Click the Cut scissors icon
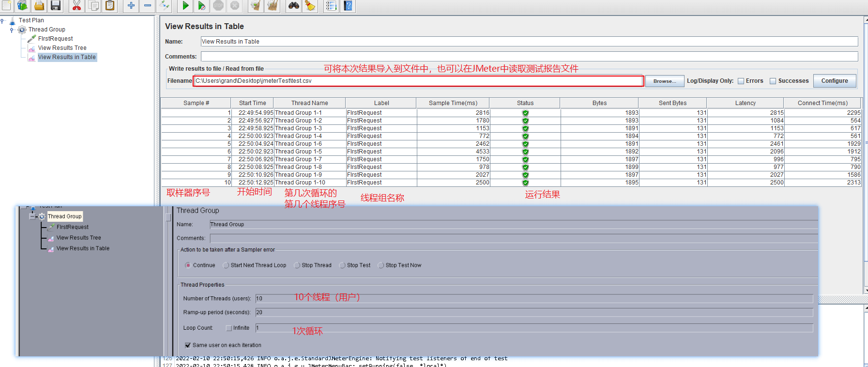Screen dimensions: 868x367 coord(76,5)
